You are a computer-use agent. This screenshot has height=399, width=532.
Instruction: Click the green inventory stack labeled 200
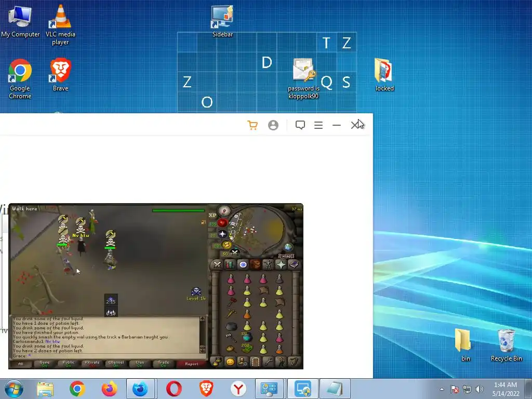point(247,348)
